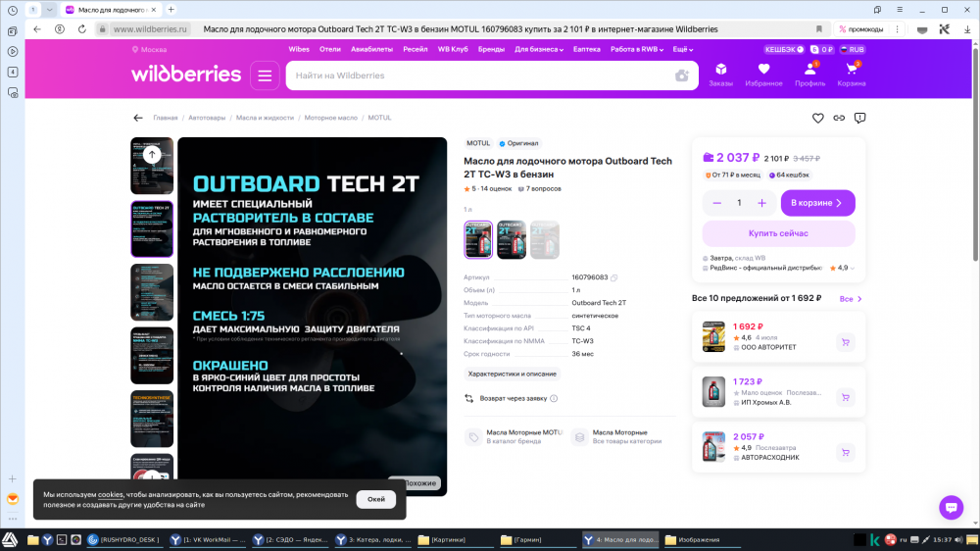
Task: Accept cookies with Окей button
Action: 376,499
